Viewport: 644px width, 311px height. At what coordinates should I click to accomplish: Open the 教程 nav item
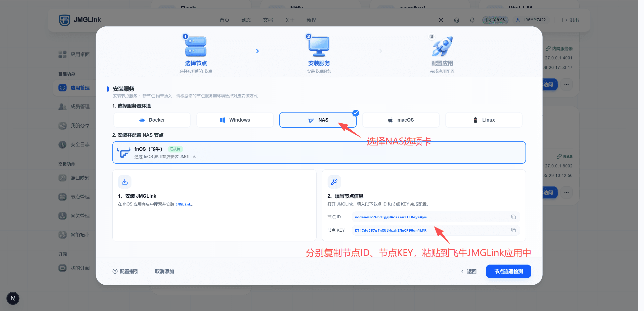point(311,20)
